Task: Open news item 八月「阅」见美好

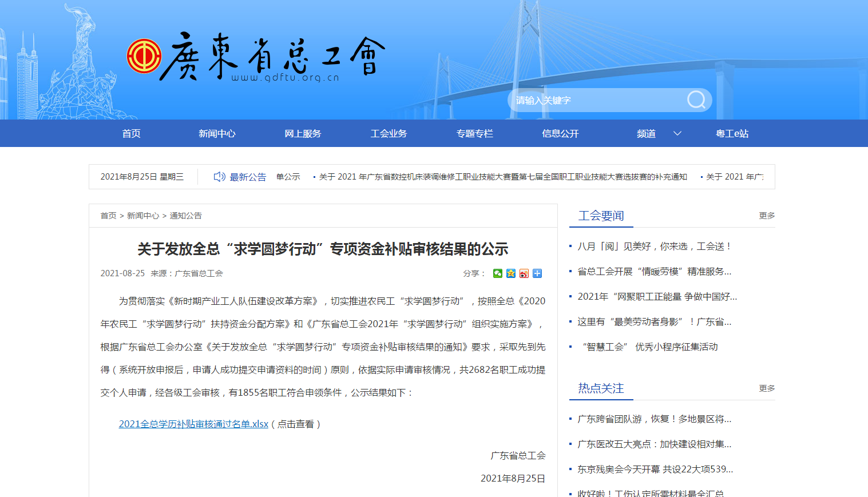Action: pos(654,246)
